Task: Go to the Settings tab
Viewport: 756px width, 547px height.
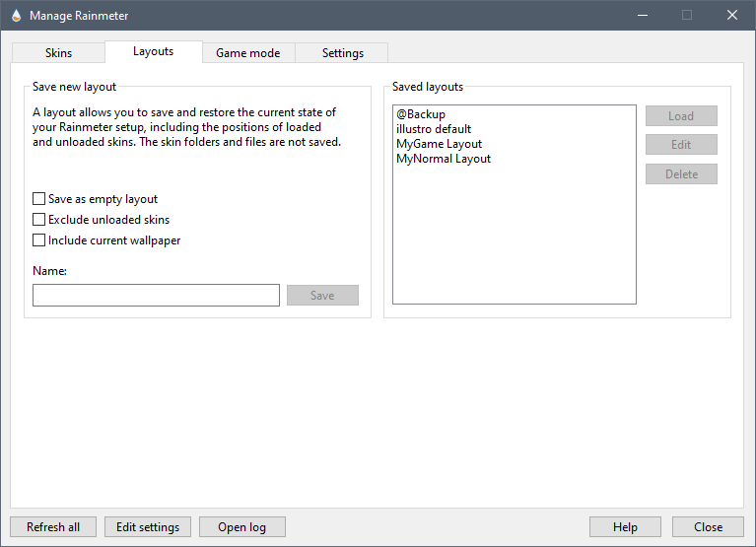Action: (x=342, y=52)
